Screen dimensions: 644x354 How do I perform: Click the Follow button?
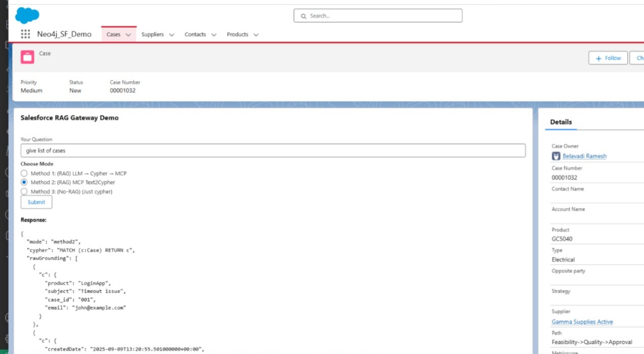click(x=608, y=58)
